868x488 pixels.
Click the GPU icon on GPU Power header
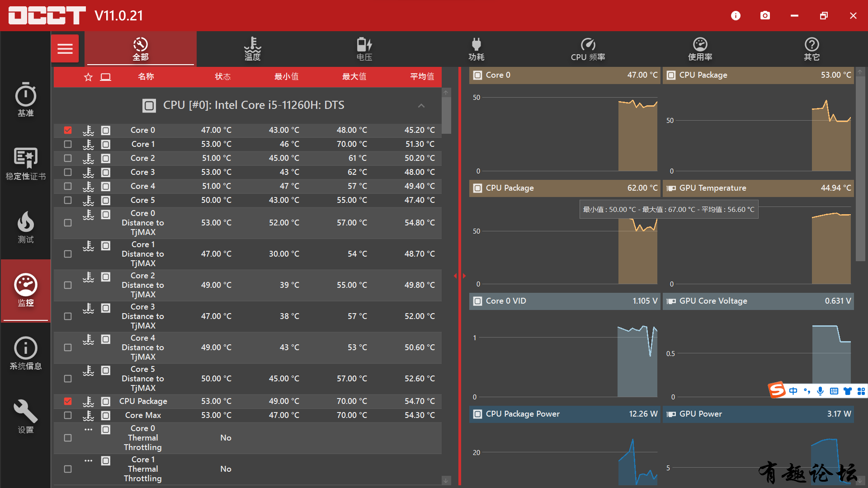click(671, 414)
